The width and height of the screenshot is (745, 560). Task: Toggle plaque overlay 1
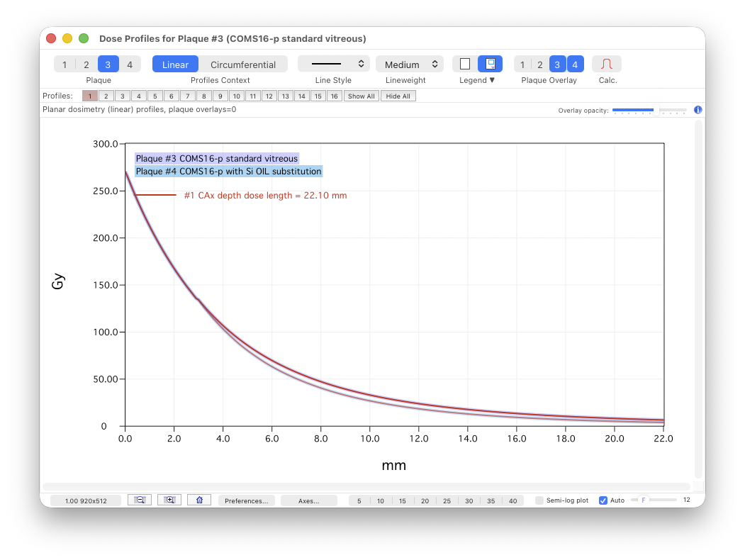click(x=522, y=65)
